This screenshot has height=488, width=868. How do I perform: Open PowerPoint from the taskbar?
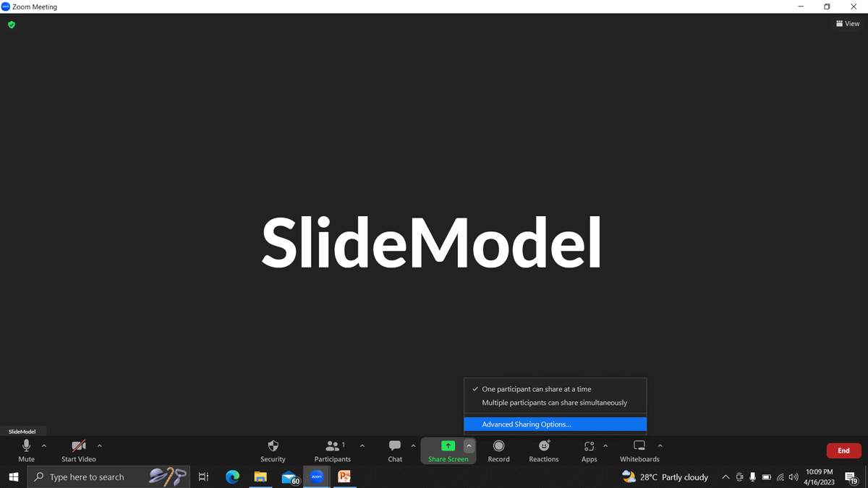tap(344, 477)
